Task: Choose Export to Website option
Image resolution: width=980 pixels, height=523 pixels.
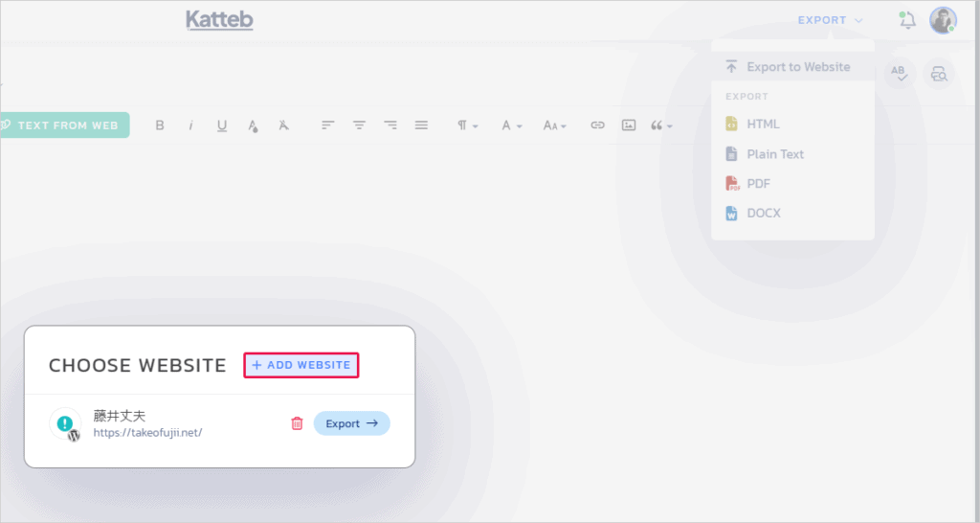Action: (792, 66)
